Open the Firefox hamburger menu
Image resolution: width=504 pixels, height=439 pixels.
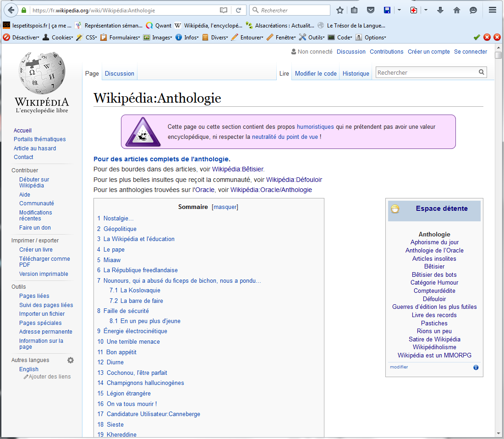pos(493,10)
